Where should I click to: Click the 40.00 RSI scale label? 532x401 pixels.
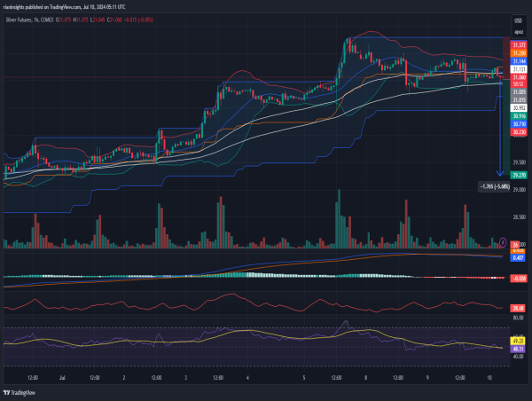coord(518,357)
